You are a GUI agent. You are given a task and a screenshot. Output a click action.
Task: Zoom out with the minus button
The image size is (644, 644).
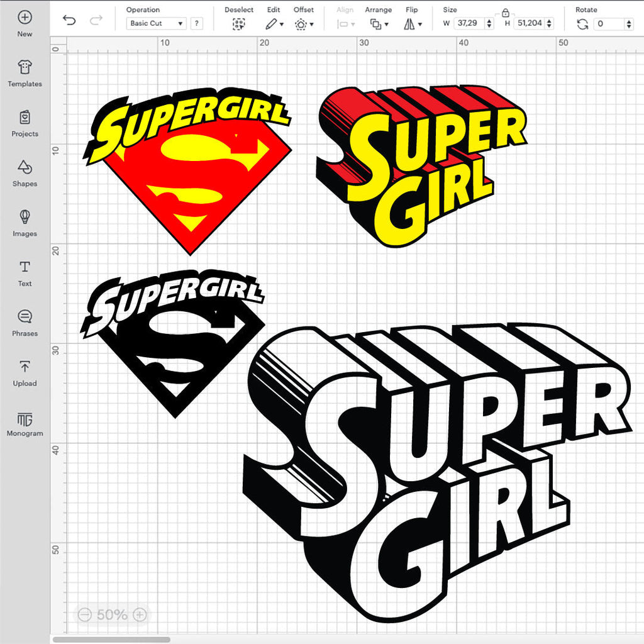[x=85, y=614]
